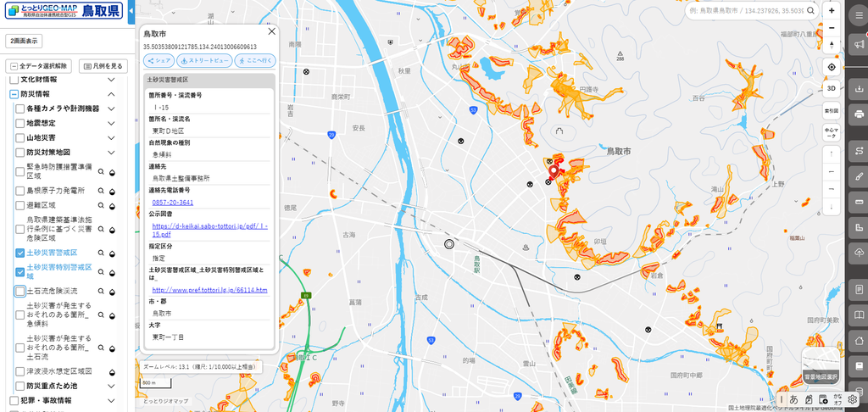The image size is (868, 412).
Task: Click the ストリートビュー button
Action: coord(204,61)
